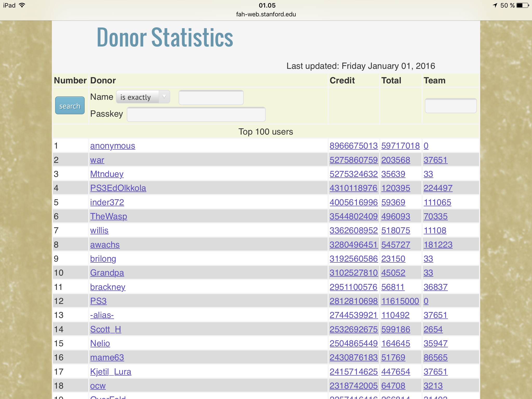Open team link 181223
The width and height of the screenshot is (532, 399).
click(x=438, y=244)
